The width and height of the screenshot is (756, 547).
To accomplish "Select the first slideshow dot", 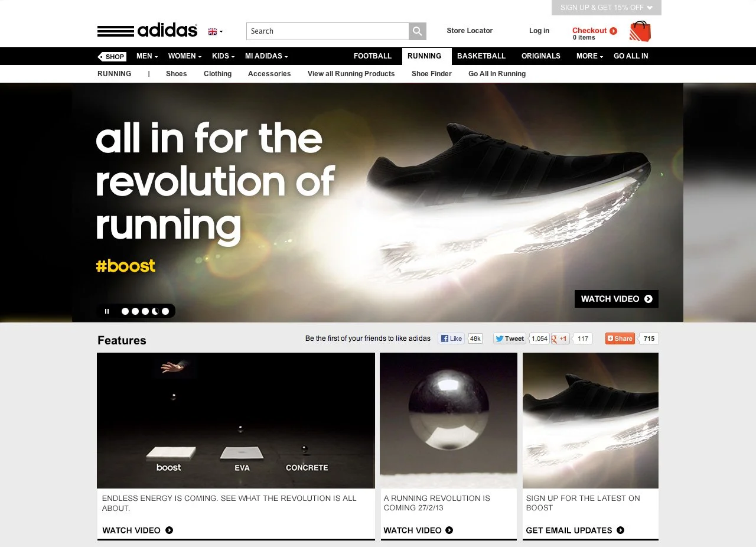I will click(125, 311).
